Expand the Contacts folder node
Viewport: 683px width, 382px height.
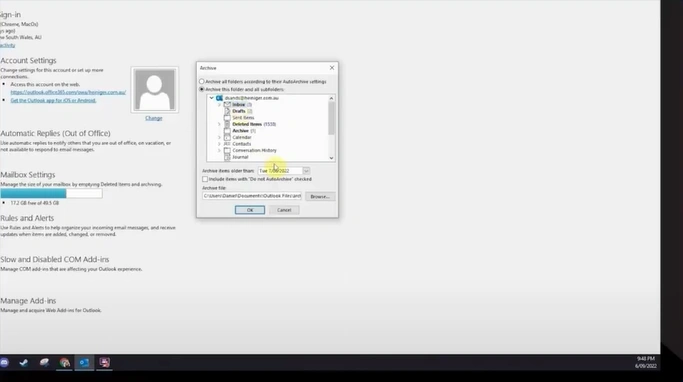click(219, 144)
